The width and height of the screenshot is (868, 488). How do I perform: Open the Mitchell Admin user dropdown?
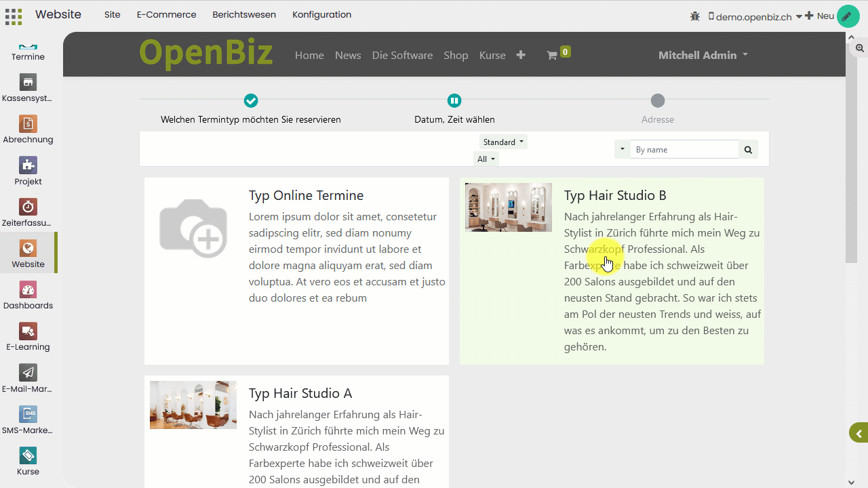tap(703, 56)
